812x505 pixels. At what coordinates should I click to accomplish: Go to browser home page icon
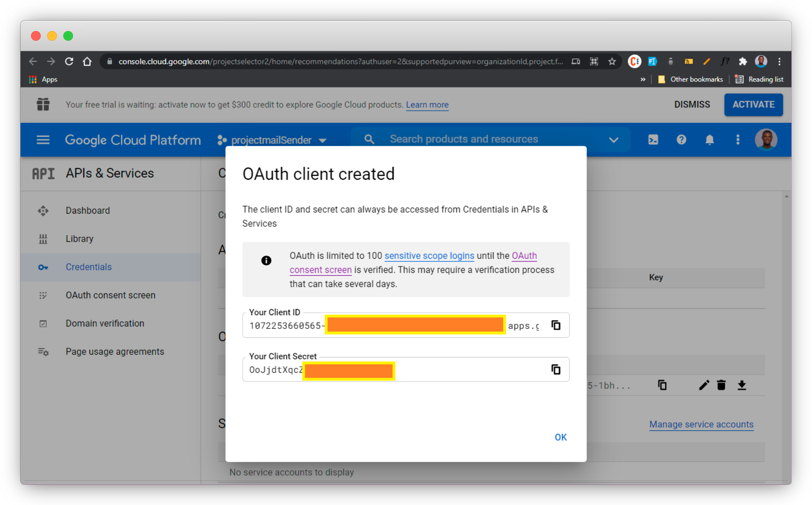87,61
